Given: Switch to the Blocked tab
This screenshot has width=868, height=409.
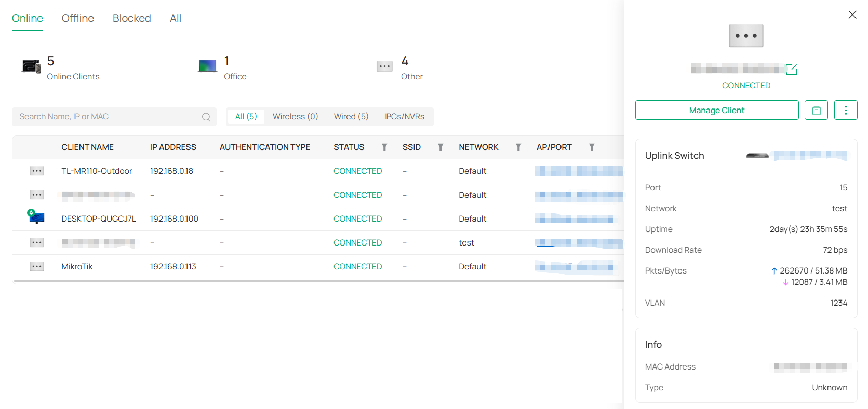Looking at the screenshot, I should 131,18.
